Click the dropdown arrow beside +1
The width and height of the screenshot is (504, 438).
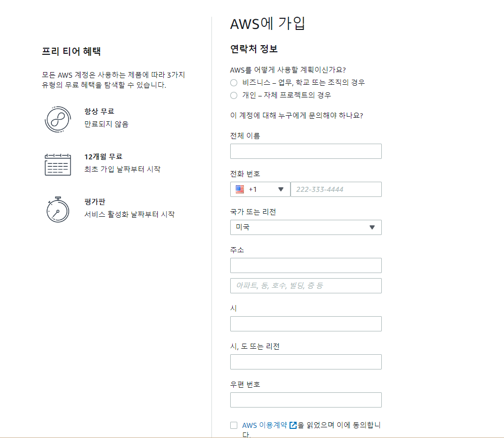click(x=280, y=189)
